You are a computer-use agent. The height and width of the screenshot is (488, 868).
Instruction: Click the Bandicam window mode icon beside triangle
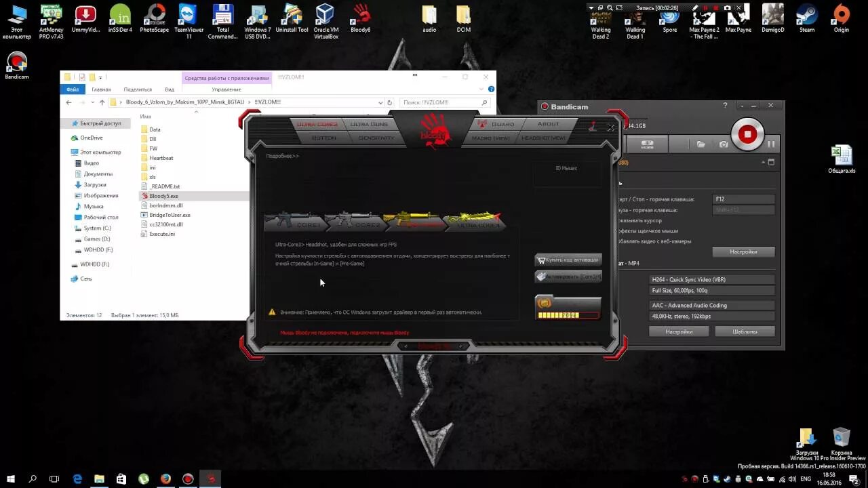pos(771,163)
